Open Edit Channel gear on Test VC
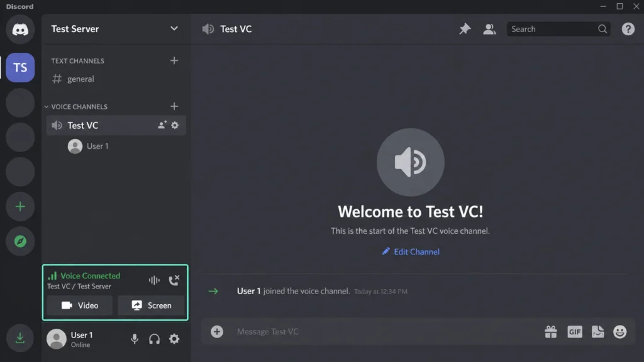 coord(175,125)
